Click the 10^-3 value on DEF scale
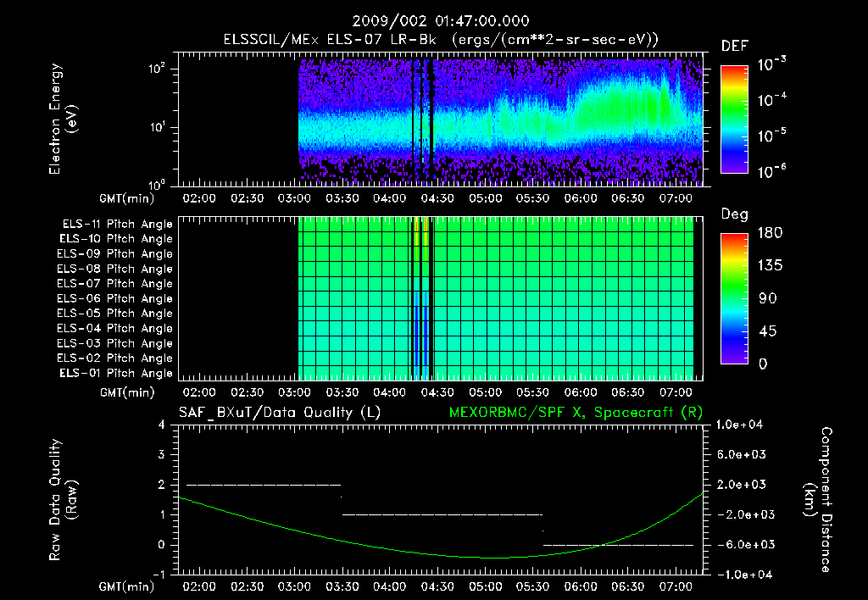Screen dimensions: 868x600 tap(771, 64)
